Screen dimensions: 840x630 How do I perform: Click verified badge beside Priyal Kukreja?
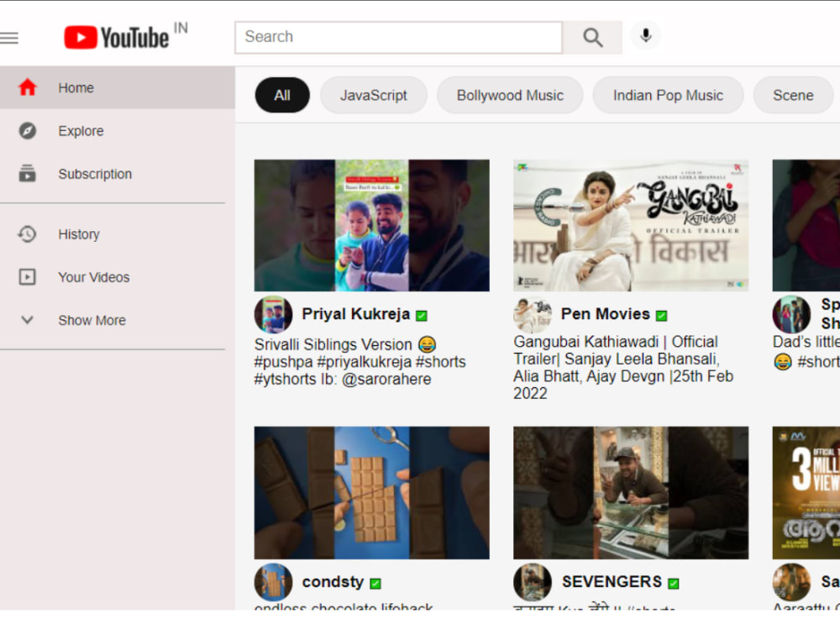click(422, 316)
